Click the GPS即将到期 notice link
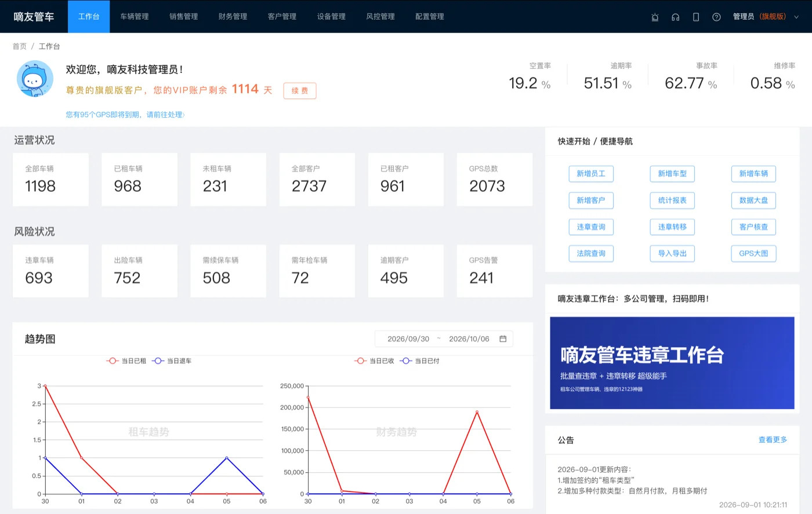The image size is (812, 514). [x=125, y=115]
